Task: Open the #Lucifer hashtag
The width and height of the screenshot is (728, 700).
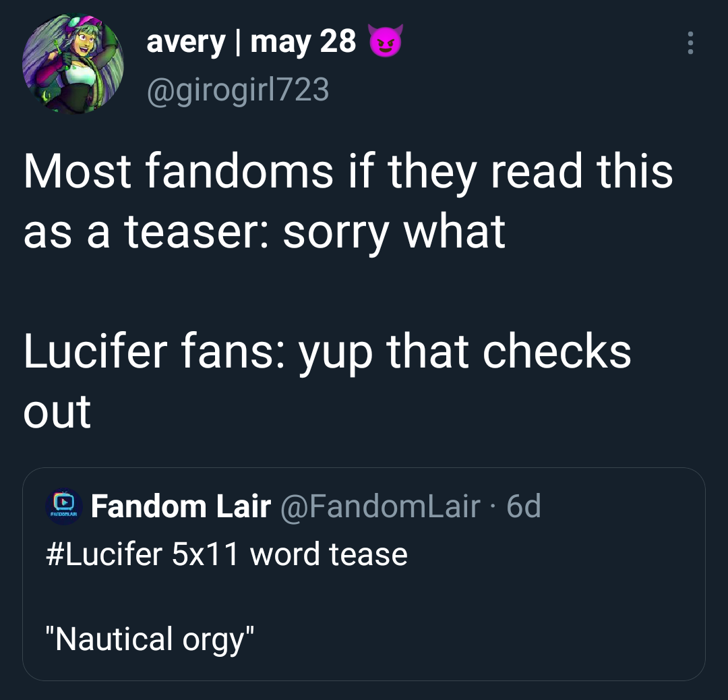Action: pyautogui.click(x=105, y=554)
